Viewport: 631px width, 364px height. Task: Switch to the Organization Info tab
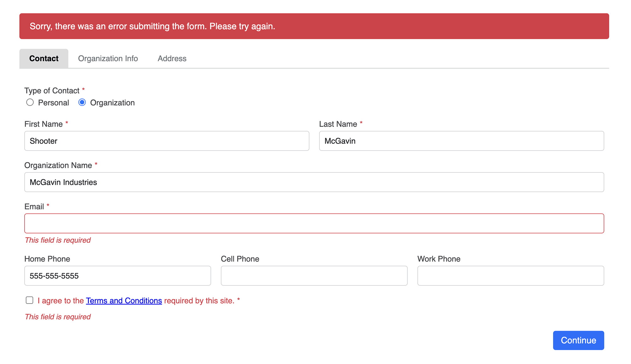[x=108, y=58]
